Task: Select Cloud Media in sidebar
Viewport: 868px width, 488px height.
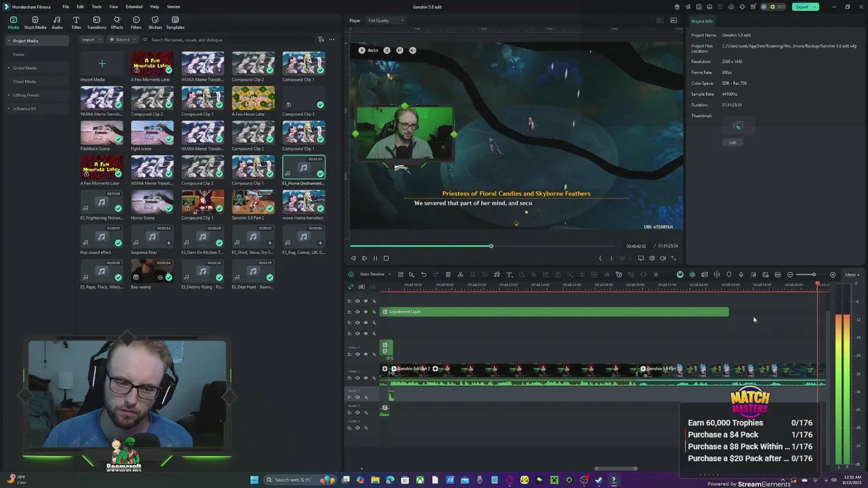Action: [24, 81]
